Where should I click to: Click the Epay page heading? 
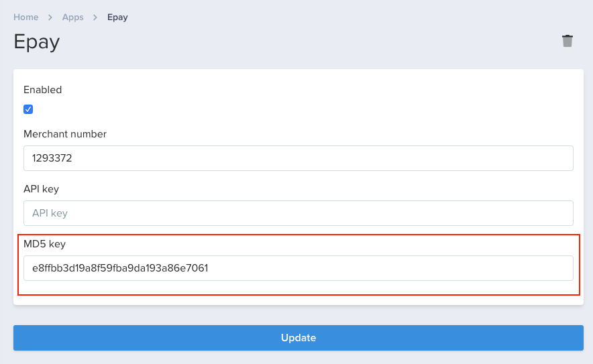click(x=37, y=42)
